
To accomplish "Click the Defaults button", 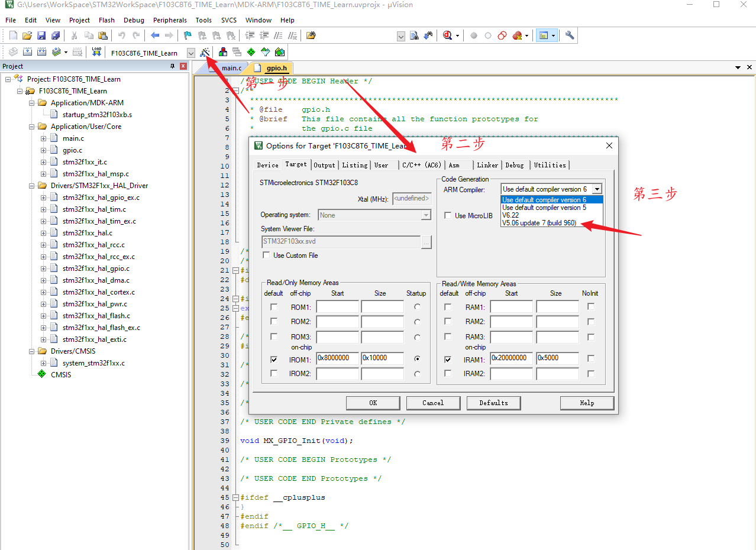I will pyautogui.click(x=493, y=403).
